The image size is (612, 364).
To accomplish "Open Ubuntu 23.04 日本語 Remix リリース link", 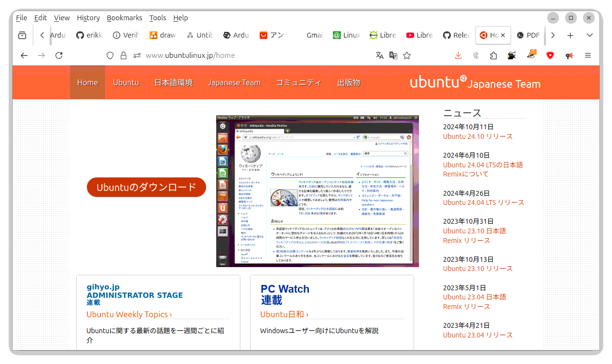I will tap(474, 301).
